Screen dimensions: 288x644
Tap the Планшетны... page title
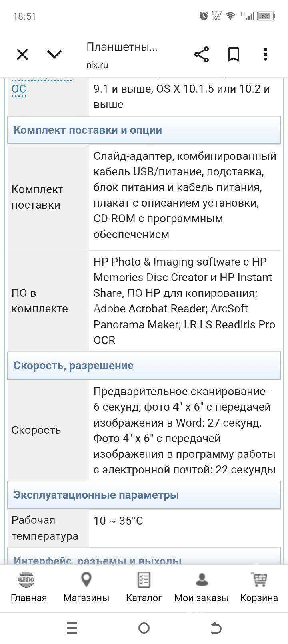pyautogui.click(x=122, y=47)
